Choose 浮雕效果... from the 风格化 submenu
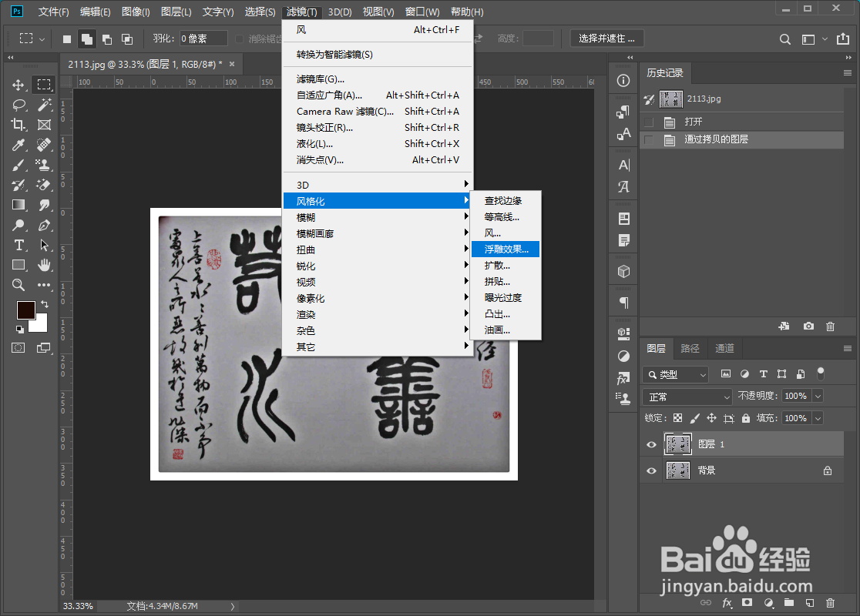Viewport: 860px width, 616px height. point(506,249)
